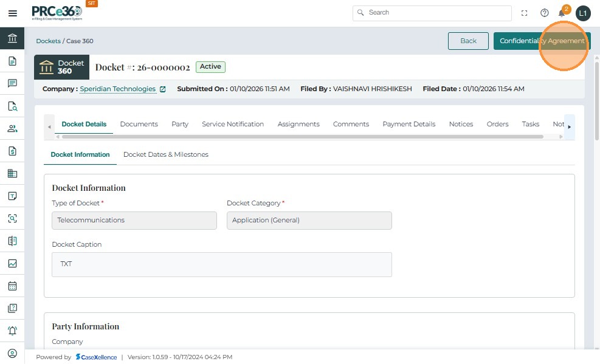Open the L1 user avatar menu

(583, 13)
